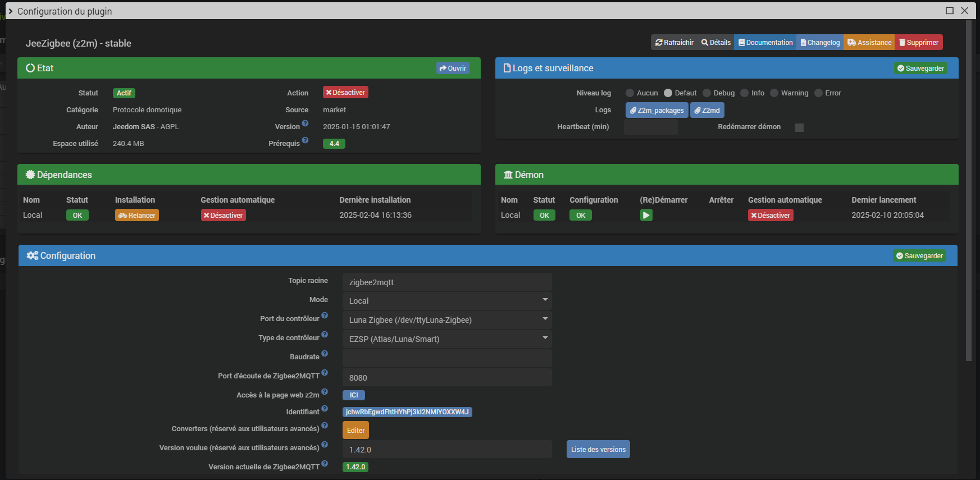Click the 4.4 Prérequis badge

pyautogui.click(x=334, y=144)
